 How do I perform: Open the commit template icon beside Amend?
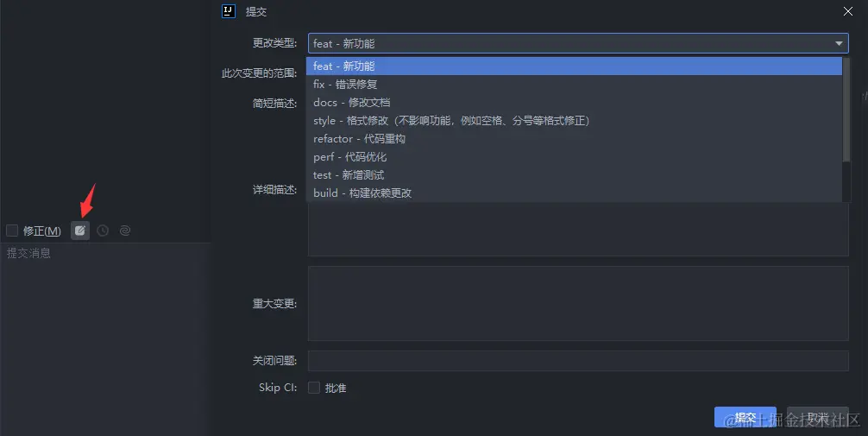[80, 231]
